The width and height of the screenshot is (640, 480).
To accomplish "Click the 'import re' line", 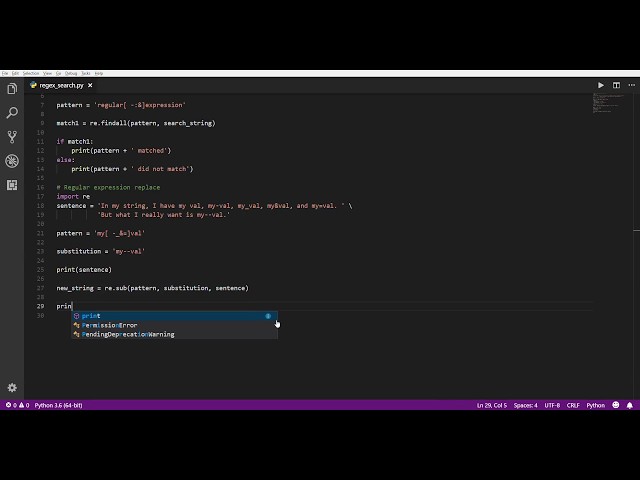I will pyautogui.click(x=73, y=196).
